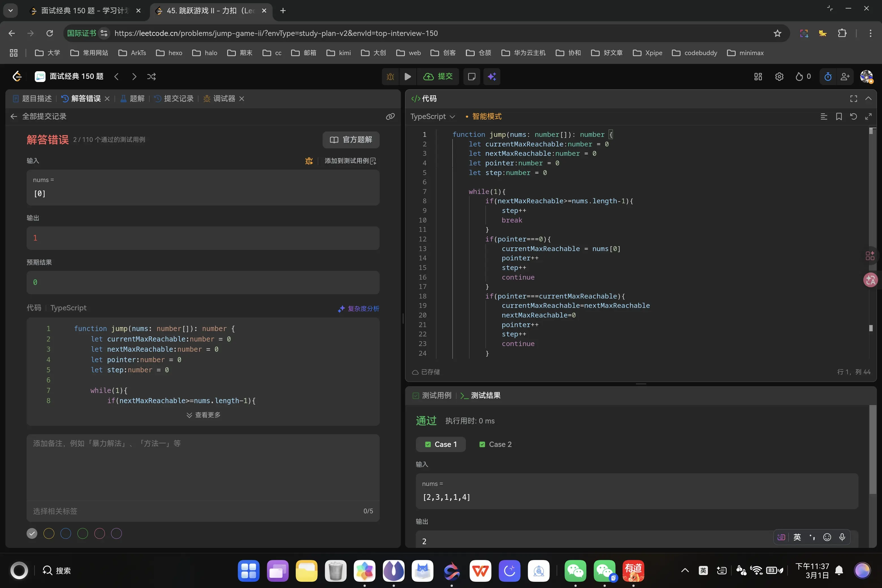Open the notes sticky icon
Image resolution: width=882 pixels, height=588 pixels.
[472, 77]
